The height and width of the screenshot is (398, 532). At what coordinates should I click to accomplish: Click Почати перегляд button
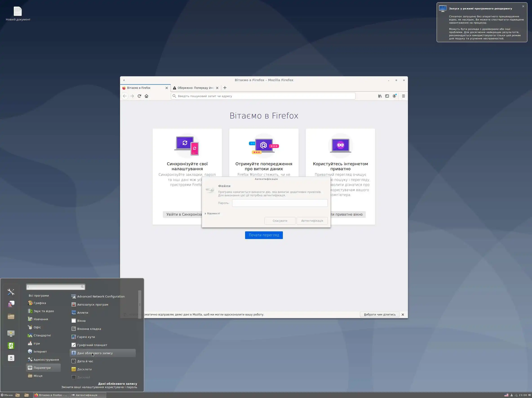pyautogui.click(x=264, y=235)
